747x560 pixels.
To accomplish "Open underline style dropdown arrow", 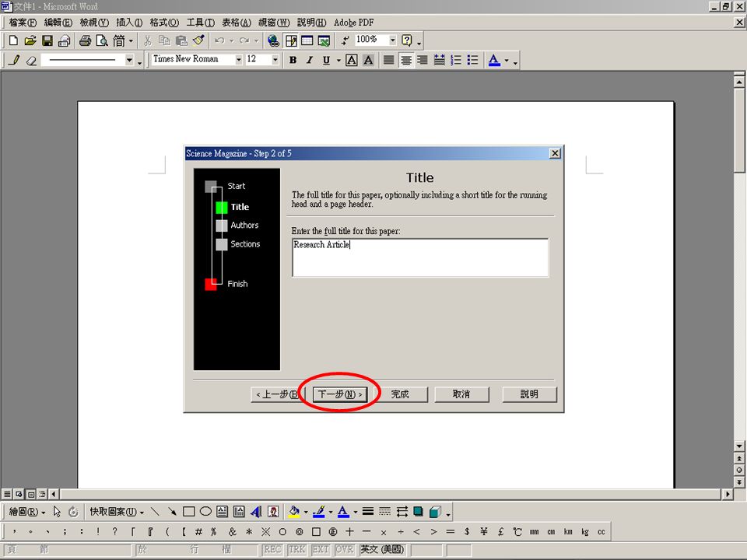I will pos(338,61).
